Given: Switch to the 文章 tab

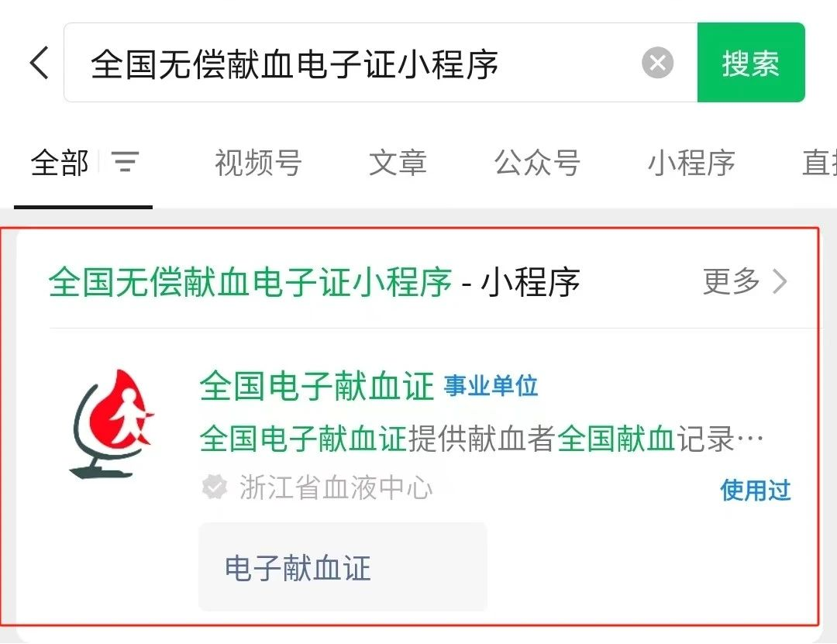Looking at the screenshot, I should pyautogui.click(x=398, y=162).
